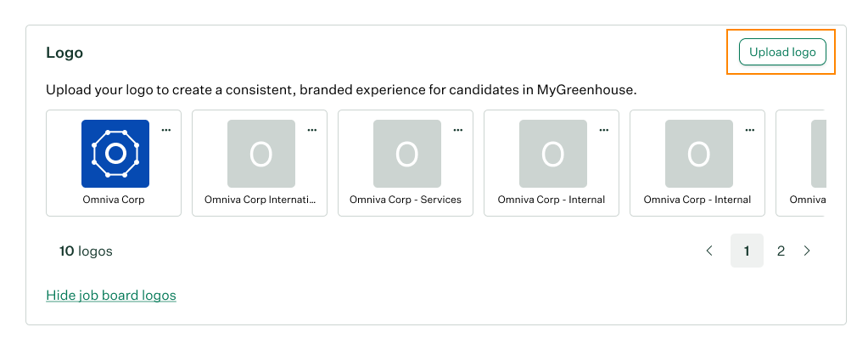Select Omniva Corp - Services placeholder logo image
The width and height of the screenshot is (868, 344).
point(407,154)
